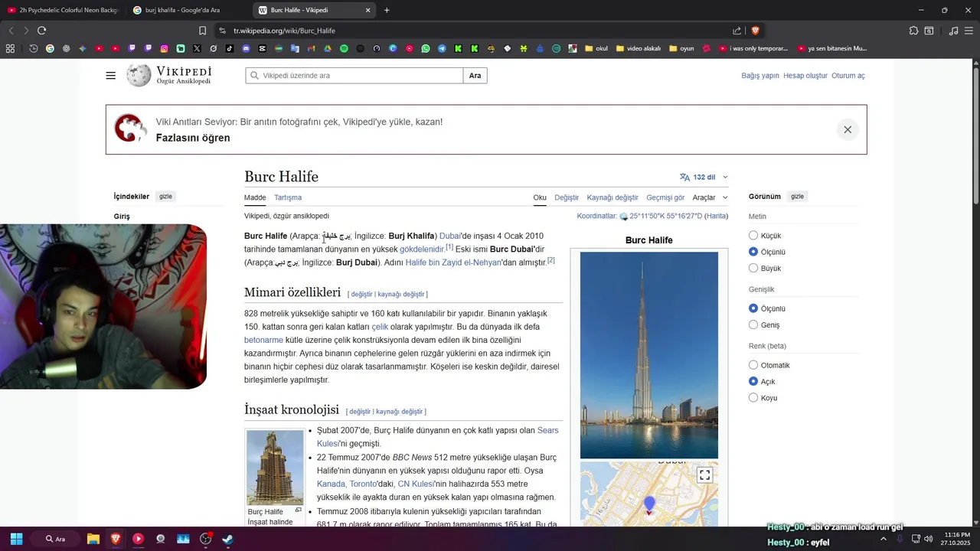Open the Google bookmark icon
The image size is (980, 551).
coord(50,48)
